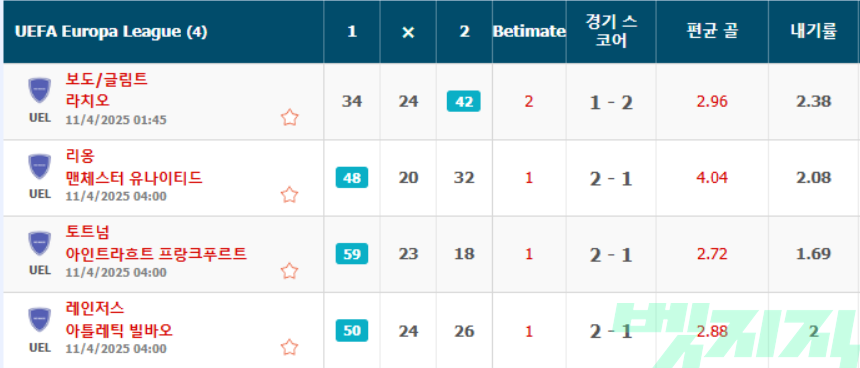The height and width of the screenshot is (368, 860).
Task: Open the 맨체스터 유나이티드 team link
Action: [x=134, y=178]
